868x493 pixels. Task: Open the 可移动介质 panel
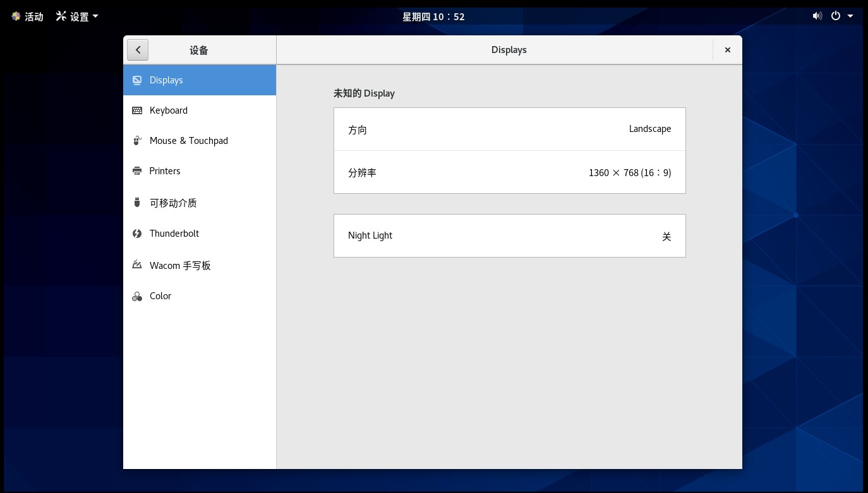[x=200, y=203]
